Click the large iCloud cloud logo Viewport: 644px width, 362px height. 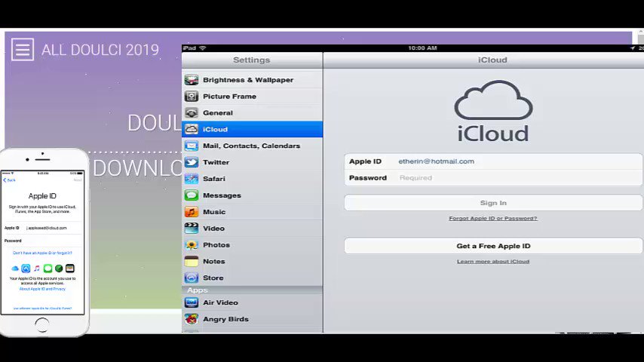coord(493,100)
